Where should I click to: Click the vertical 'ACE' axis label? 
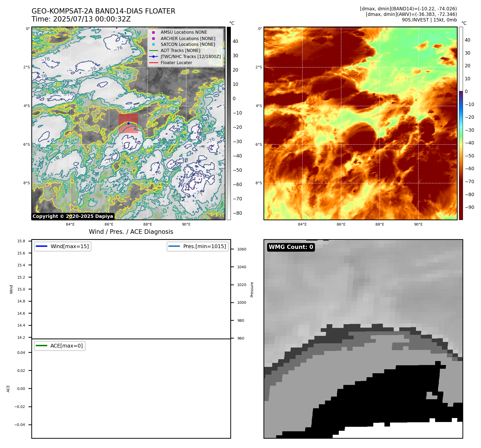(x=8, y=389)
